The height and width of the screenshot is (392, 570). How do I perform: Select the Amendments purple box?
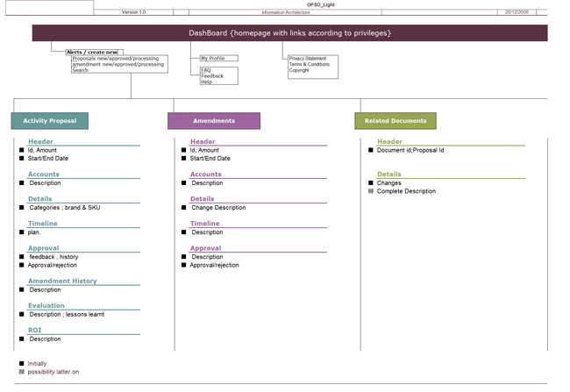pos(214,121)
